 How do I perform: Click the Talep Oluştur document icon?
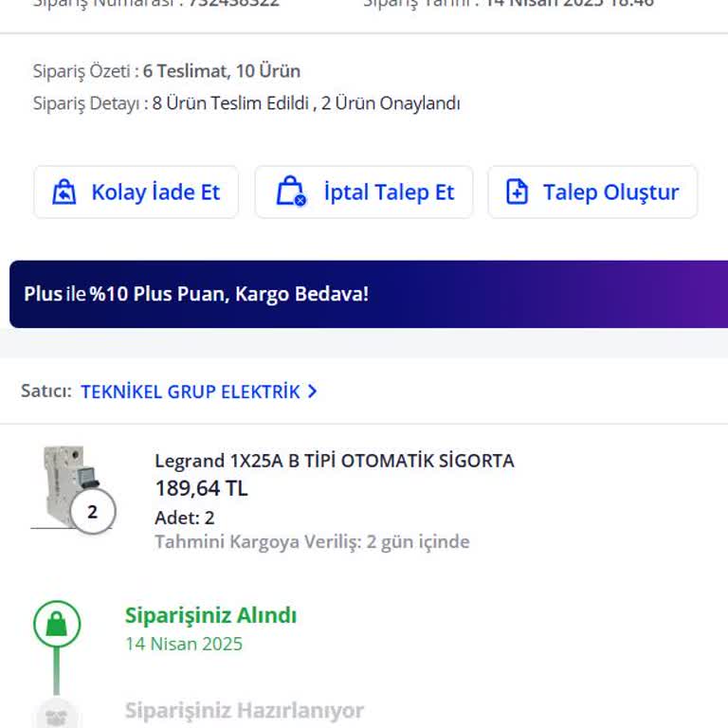coord(517,191)
